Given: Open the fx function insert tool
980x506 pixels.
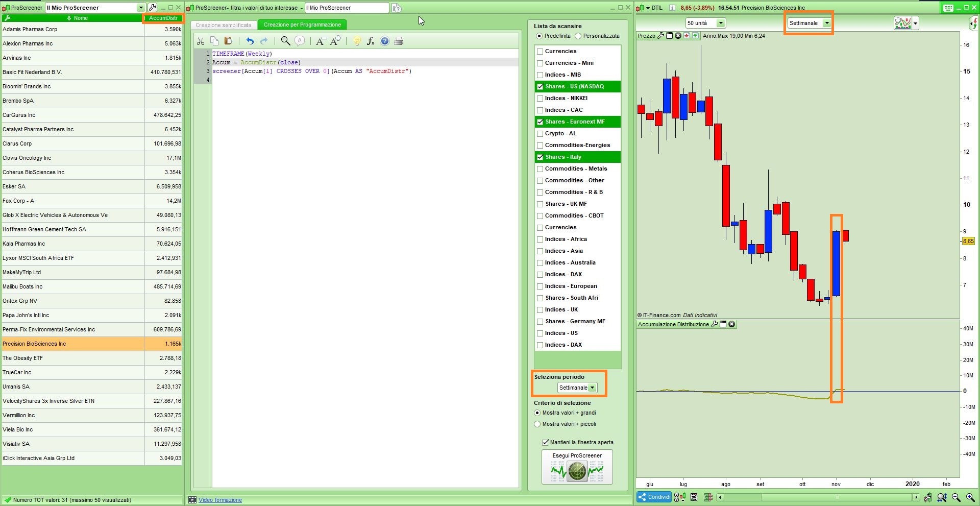Looking at the screenshot, I should click(371, 41).
